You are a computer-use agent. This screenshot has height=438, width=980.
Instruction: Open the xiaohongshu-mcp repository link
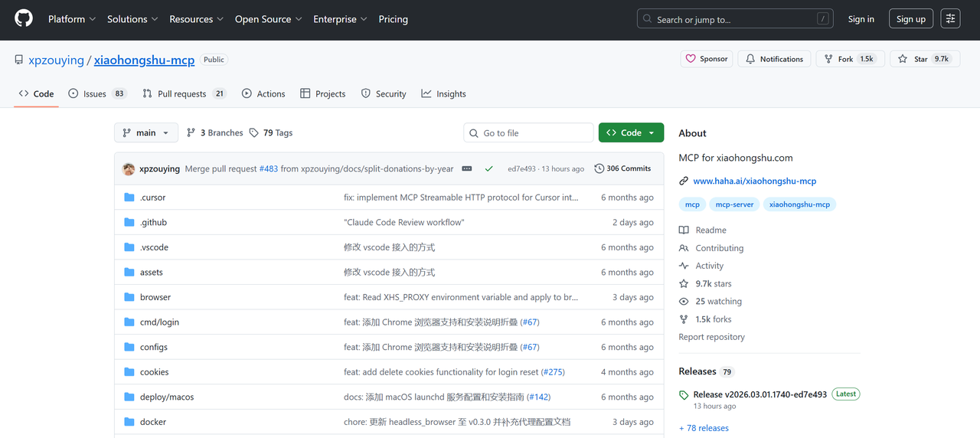click(x=144, y=60)
